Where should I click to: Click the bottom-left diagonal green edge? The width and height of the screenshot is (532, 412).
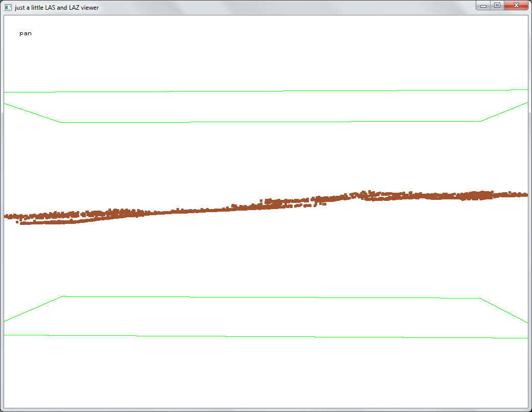click(x=33, y=309)
